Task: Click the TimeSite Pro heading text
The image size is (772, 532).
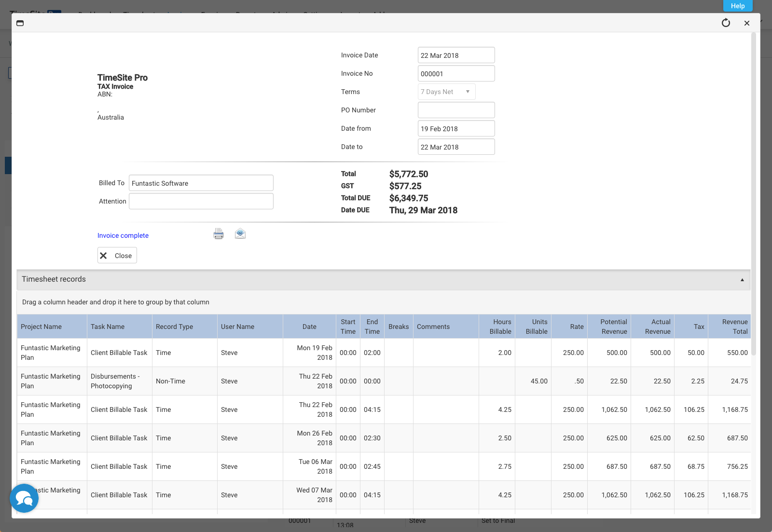Action: click(x=123, y=78)
